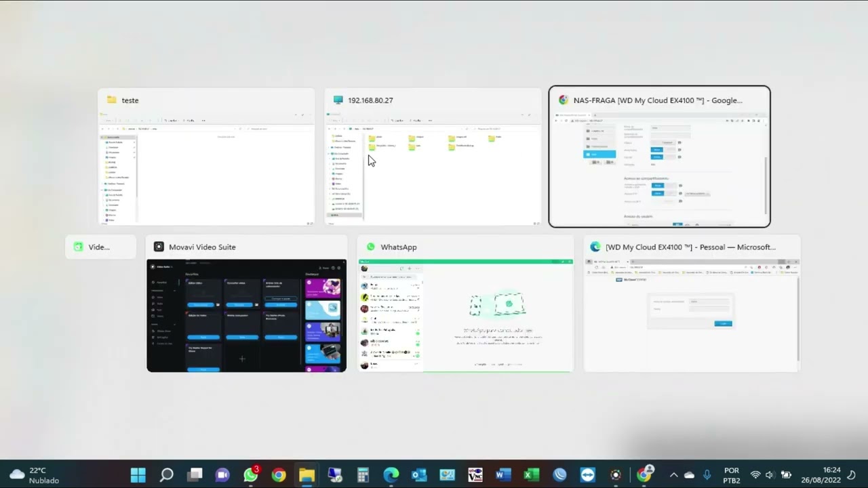This screenshot has height=488, width=868.
Task: Open the Movavi circular taskbar icon
Action: [x=616, y=475]
